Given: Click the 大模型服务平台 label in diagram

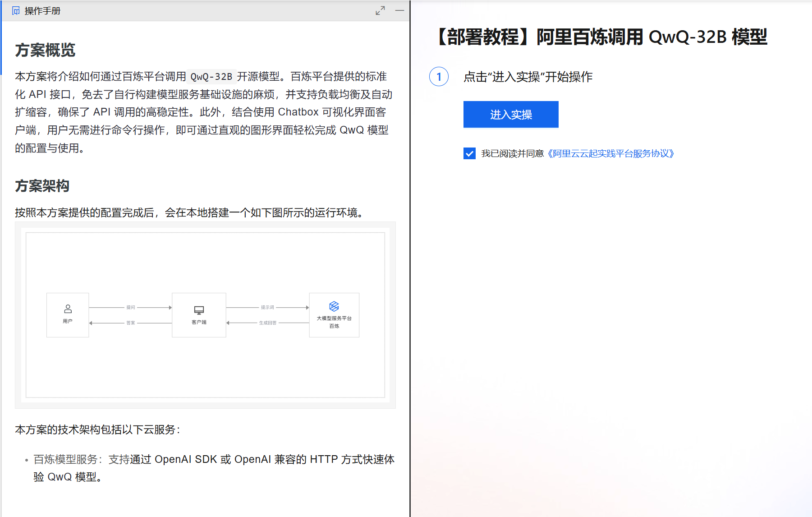Looking at the screenshot, I should click(x=334, y=318).
